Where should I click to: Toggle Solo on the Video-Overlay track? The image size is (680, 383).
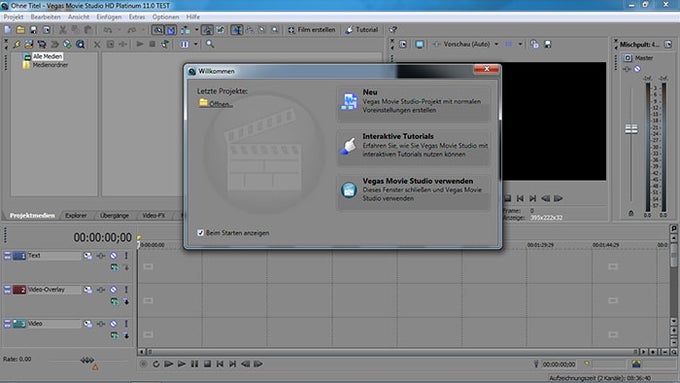pyautogui.click(x=126, y=290)
